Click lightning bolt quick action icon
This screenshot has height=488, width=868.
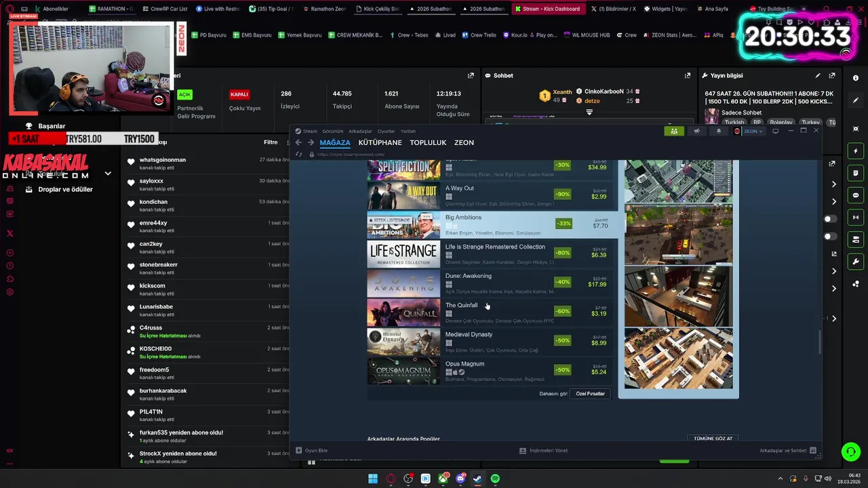[856, 150]
